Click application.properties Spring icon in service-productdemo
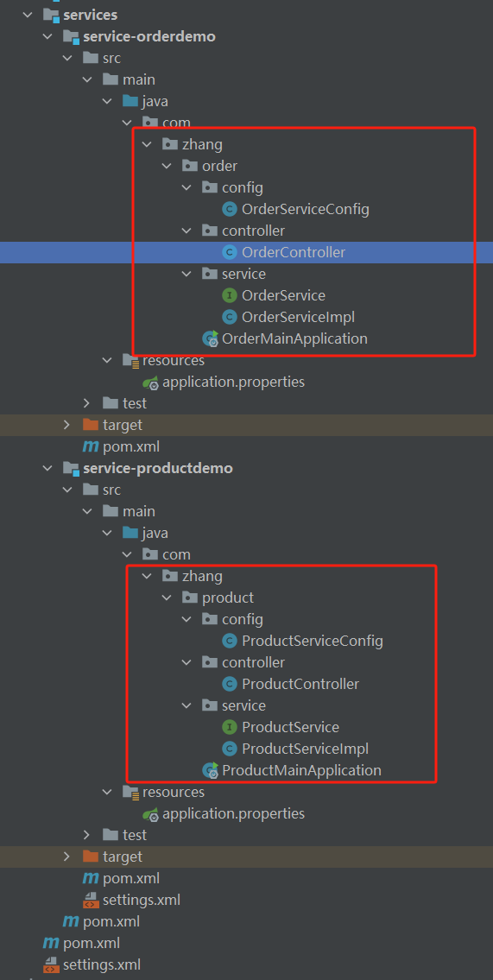 pyautogui.click(x=150, y=813)
